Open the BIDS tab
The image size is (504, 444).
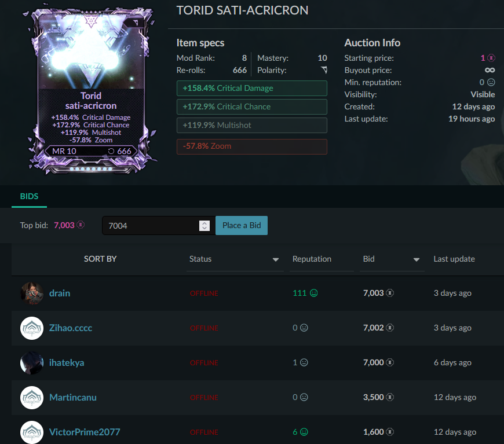(x=29, y=196)
